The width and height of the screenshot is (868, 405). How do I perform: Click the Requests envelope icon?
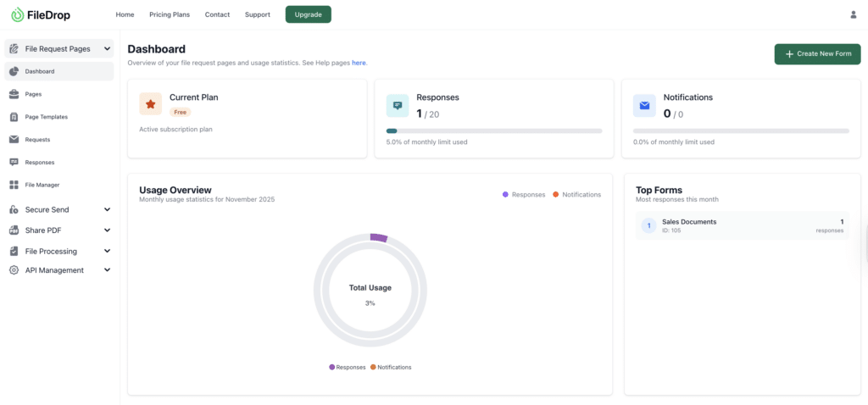tap(14, 140)
